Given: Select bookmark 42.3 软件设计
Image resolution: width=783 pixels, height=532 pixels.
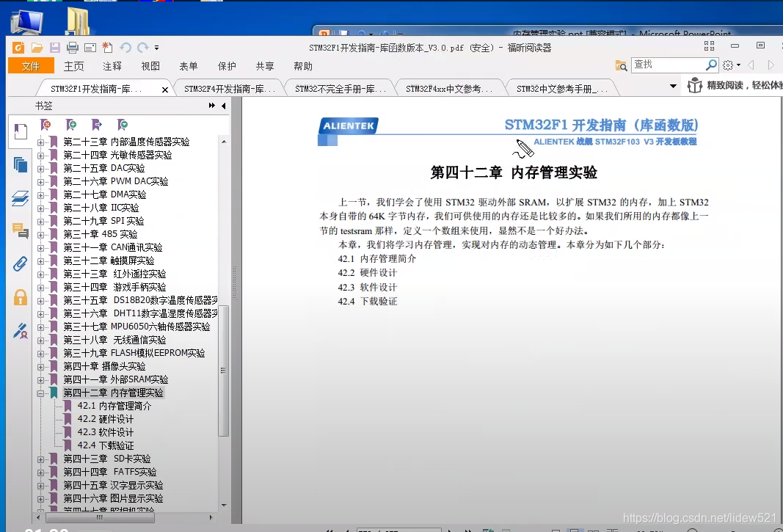Looking at the screenshot, I should click(x=106, y=433).
